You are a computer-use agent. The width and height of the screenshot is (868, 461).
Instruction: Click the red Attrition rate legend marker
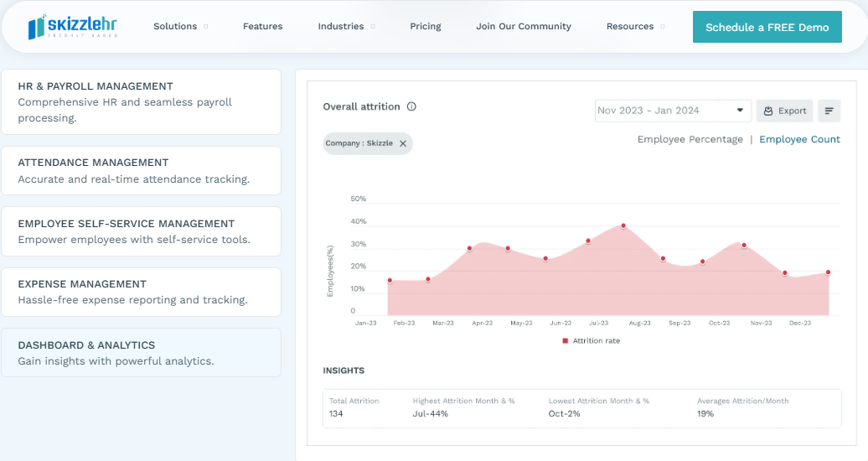coord(566,341)
